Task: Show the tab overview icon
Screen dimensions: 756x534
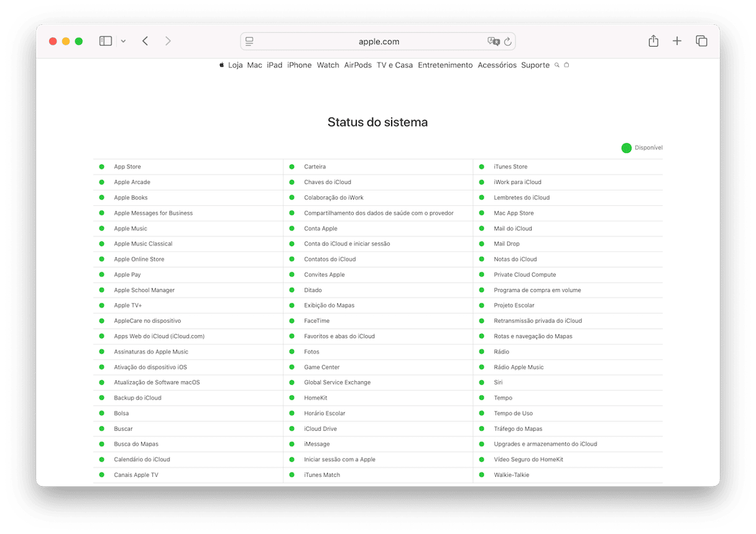Action: tap(701, 41)
